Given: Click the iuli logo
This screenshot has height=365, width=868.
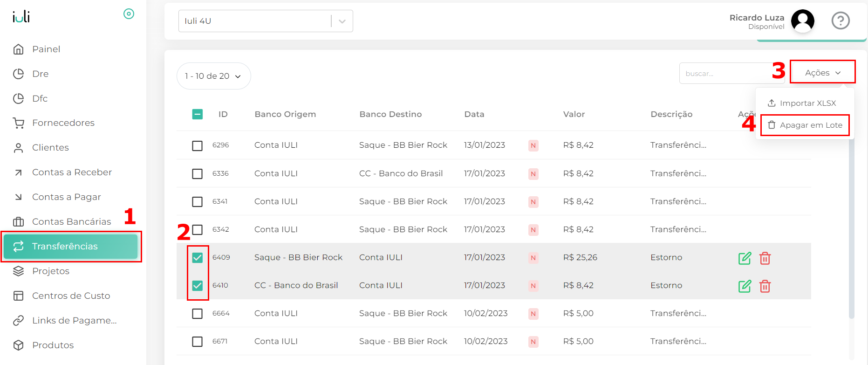Looking at the screenshot, I should 21,17.
